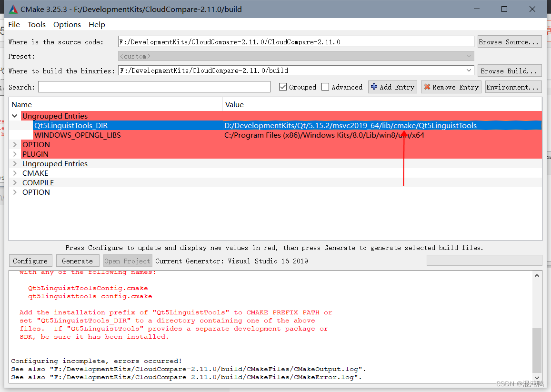Click the CMake logo icon in title bar
This screenshot has height=392, width=551.
(x=13, y=9)
